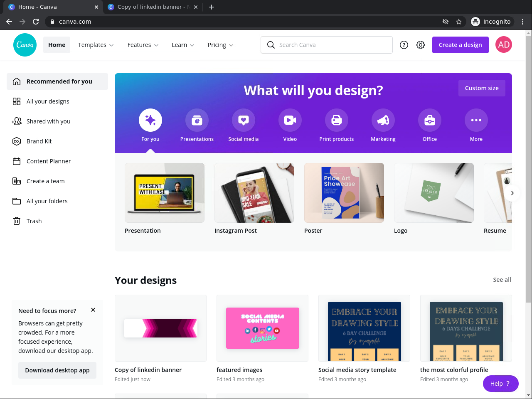Select Recommended for you in sidebar
Viewport: 532px width, 399px height.
(57, 81)
